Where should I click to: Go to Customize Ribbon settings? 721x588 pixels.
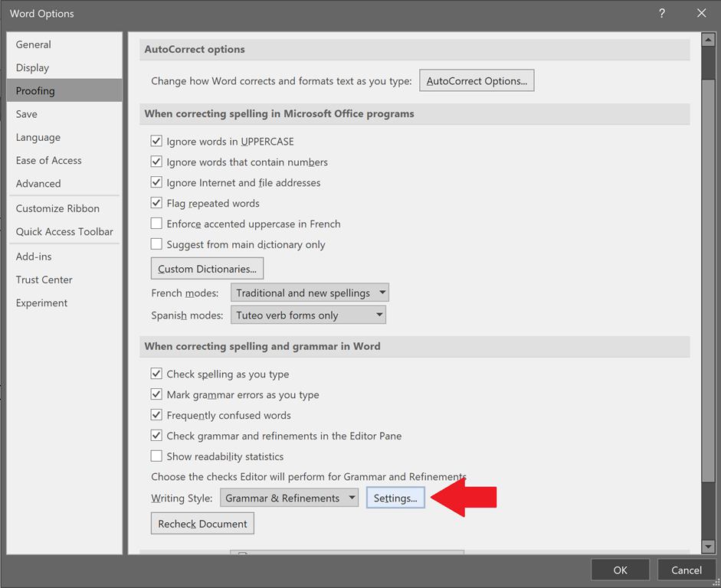57,209
